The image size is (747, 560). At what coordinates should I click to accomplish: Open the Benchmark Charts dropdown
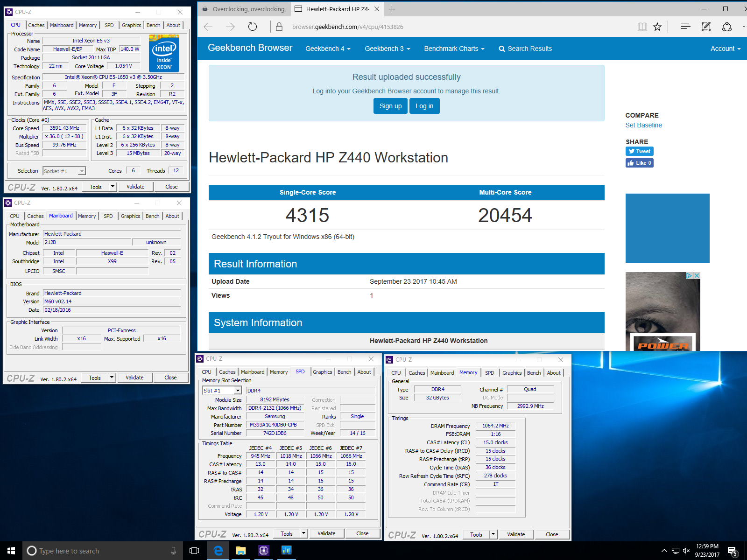coord(454,49)
